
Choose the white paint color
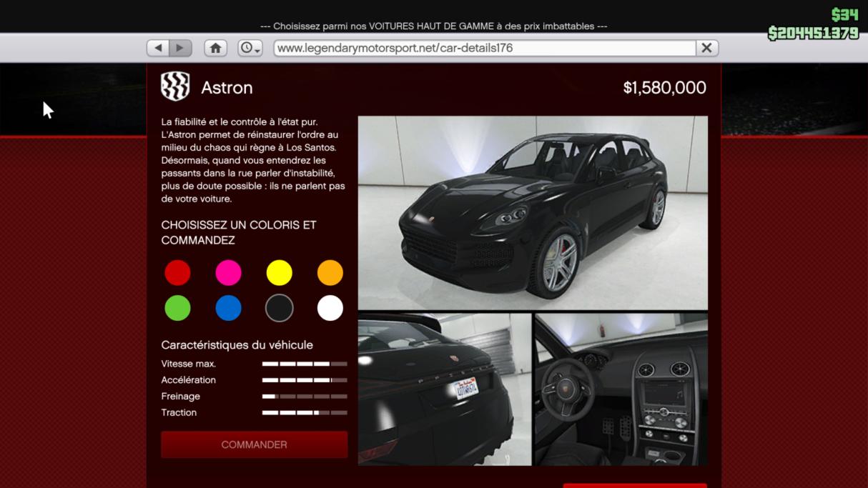[330, 308]
